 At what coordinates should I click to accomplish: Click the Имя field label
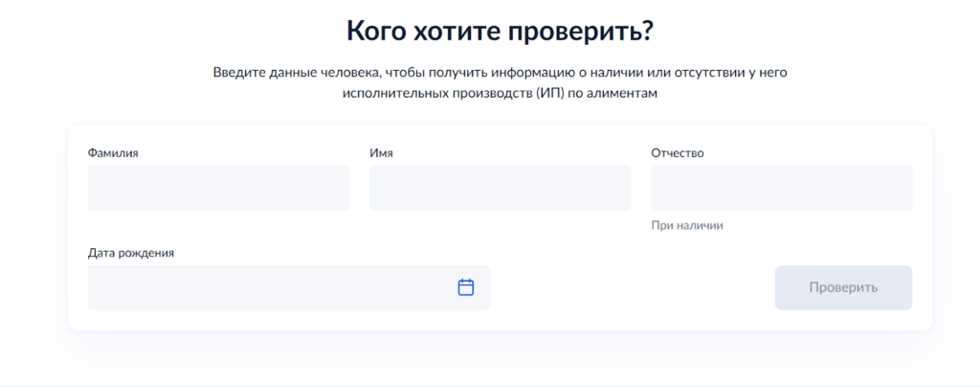381,152
